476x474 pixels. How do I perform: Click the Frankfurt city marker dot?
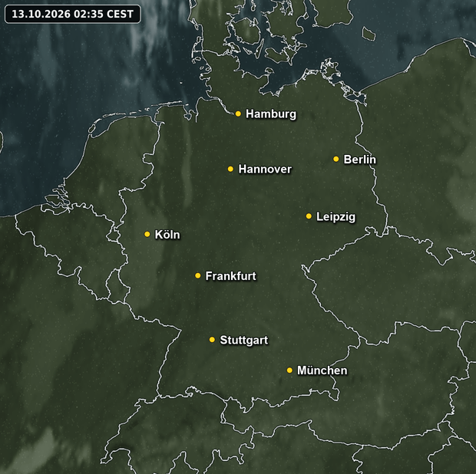pos(197,275)
